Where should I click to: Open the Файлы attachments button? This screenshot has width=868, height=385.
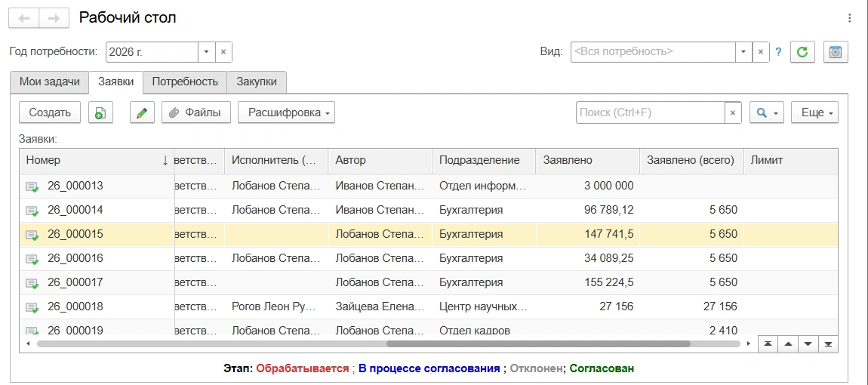[x=196, y=112]
